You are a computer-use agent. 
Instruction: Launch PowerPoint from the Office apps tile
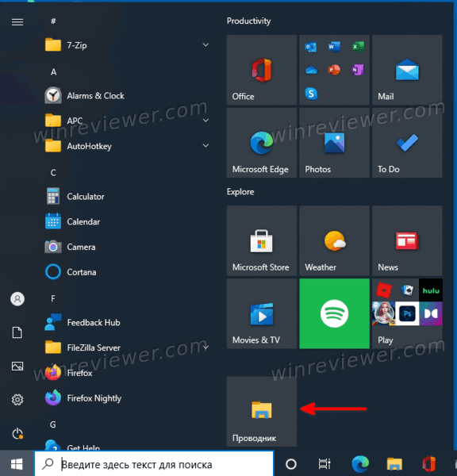point(334,70)
